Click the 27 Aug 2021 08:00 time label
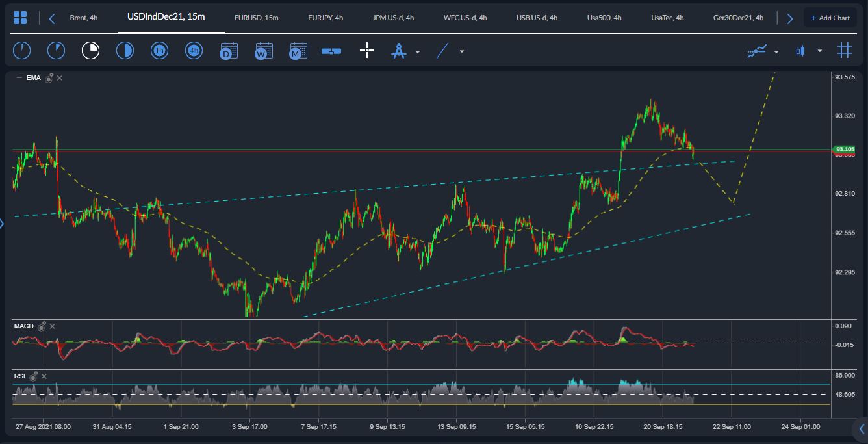The height and width of the screenshot is (444, 868). point(44,427)
